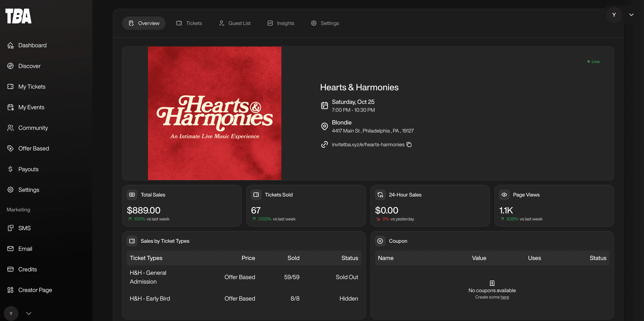Open My Tickets in the sidebar
Screen dimensions: 644x321
click(26, 87)
